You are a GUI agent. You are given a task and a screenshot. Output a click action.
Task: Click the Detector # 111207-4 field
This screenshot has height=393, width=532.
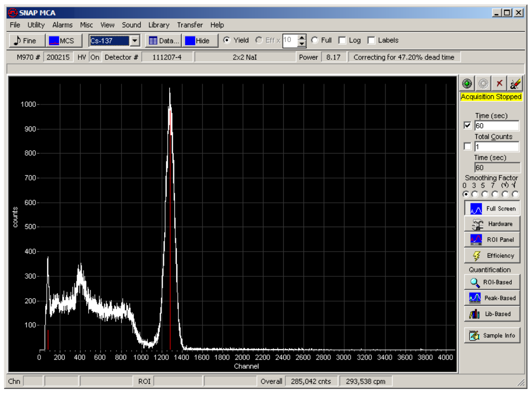pyautogui.click(x=167, y=57)
